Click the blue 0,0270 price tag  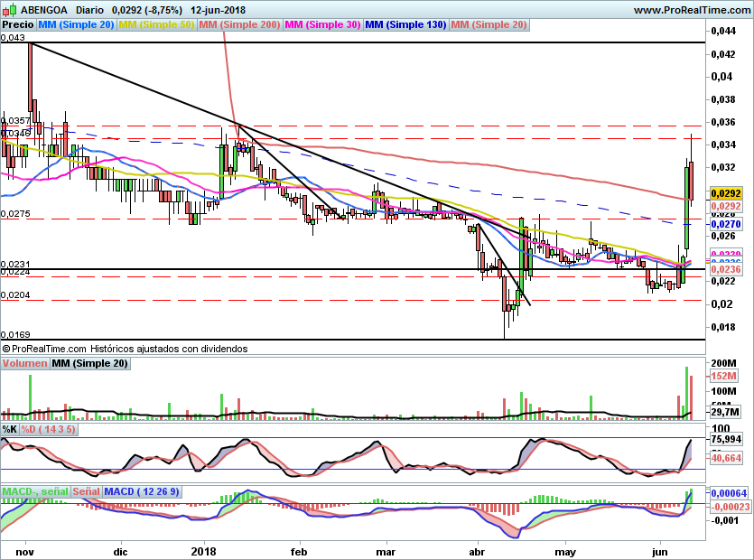point(726,223)
